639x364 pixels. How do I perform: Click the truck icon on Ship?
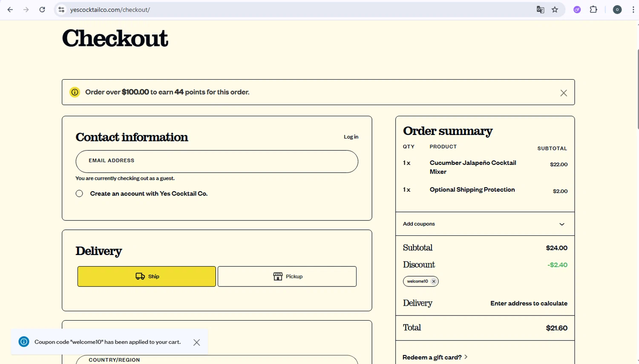(140, 276)
